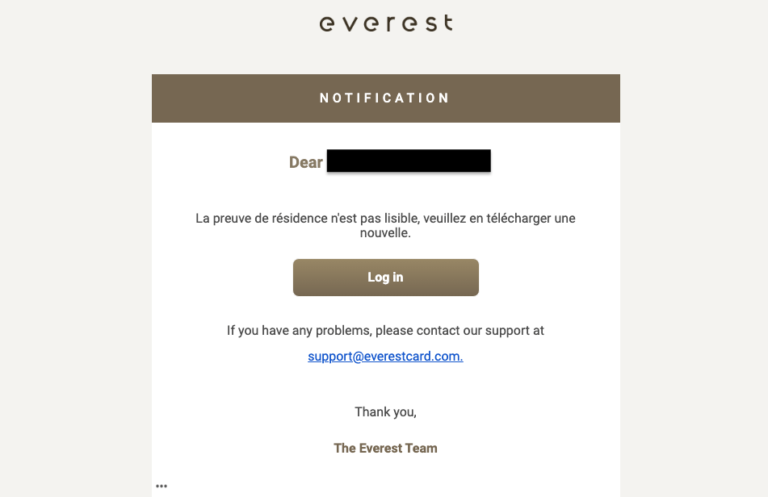The image size is (768, 497).
Task: Click the word "télécharger" in the message
Action: [514, 218]
